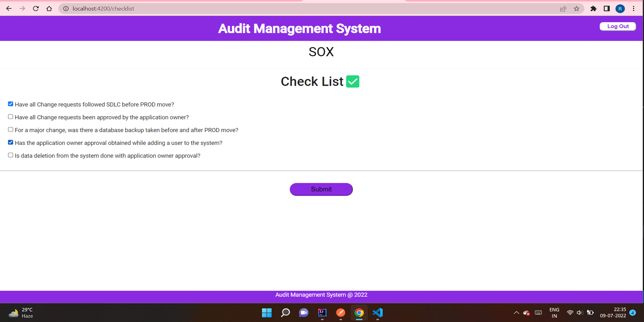Open Chrome's three-dot customize menu

click(634, 8)
